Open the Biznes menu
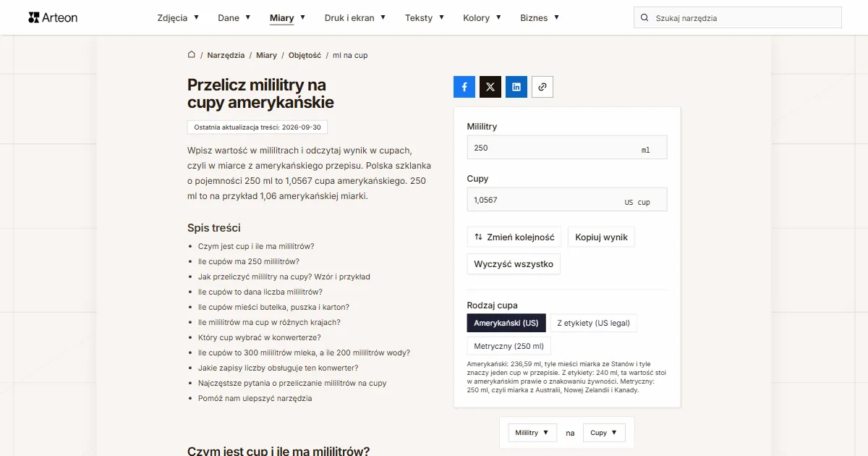Viewport: 868px width, 456px height. click(540, 17)
